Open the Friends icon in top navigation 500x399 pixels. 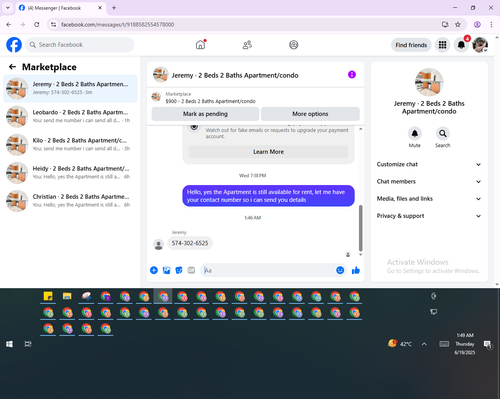[x=247, y=45]
